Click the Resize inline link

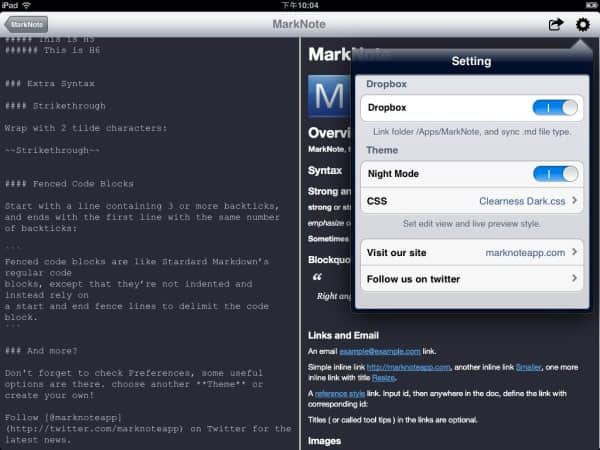383,378
